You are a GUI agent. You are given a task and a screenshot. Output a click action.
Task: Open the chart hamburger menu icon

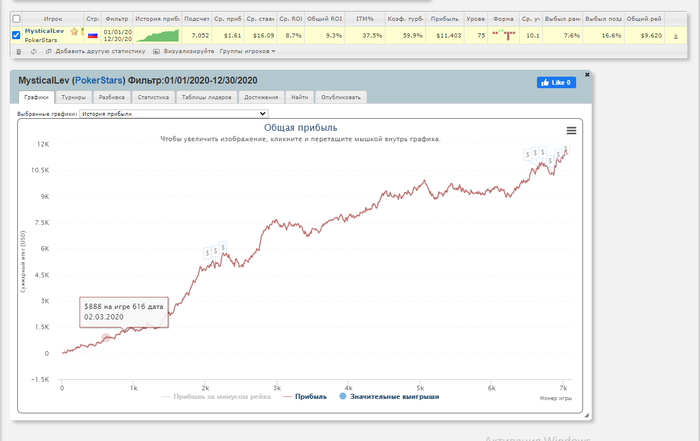(x=571, y=130)
